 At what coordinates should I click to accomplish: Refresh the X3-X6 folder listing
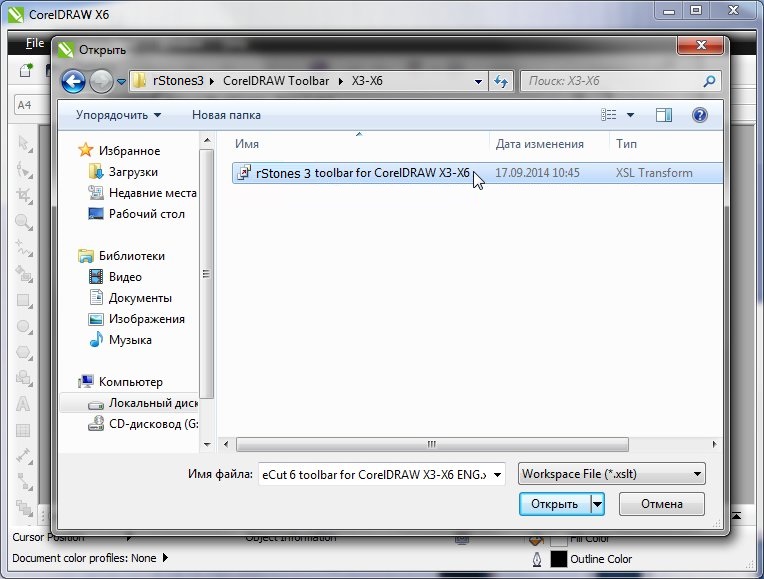tap(501, 81)
